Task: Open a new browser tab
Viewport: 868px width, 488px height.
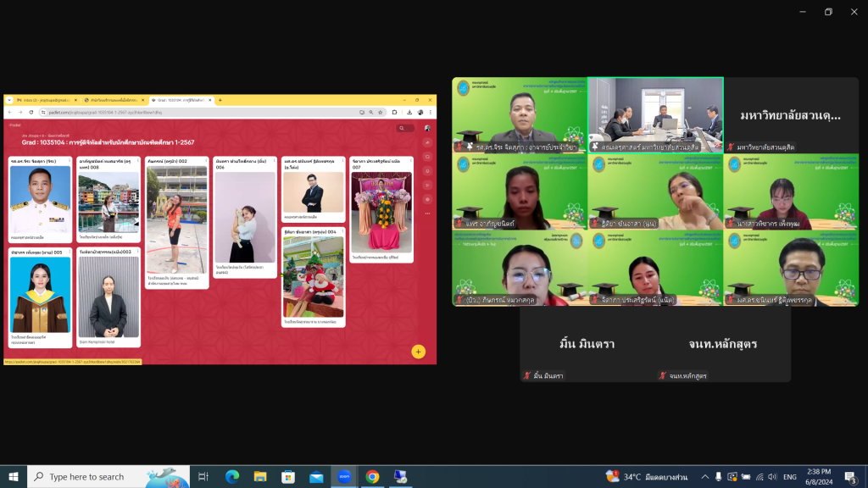Action: 220,100
